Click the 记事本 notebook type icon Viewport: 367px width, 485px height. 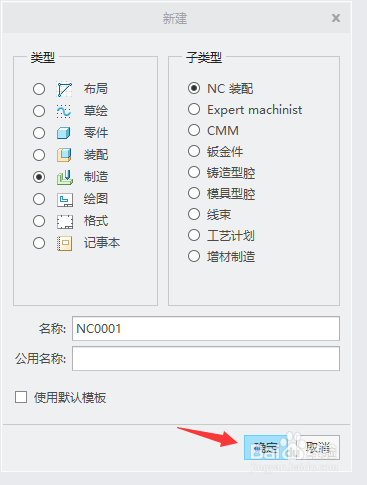pyautogui.click(x=65, y=243)
